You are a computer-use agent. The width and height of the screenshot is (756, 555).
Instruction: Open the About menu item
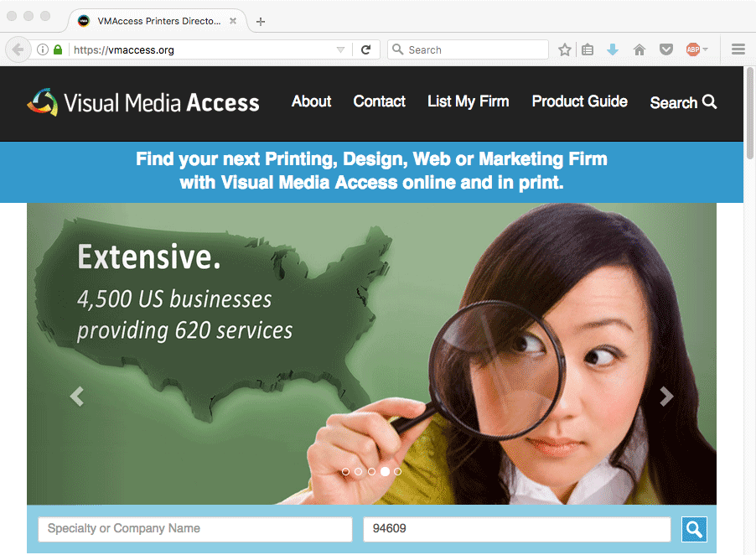pos(312,101)
